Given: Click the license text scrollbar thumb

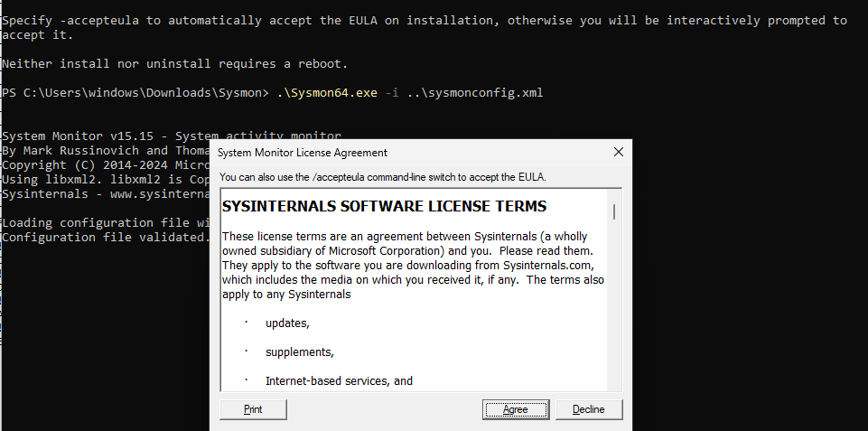Looking at the screenshot, I should (x=614, y=211).
